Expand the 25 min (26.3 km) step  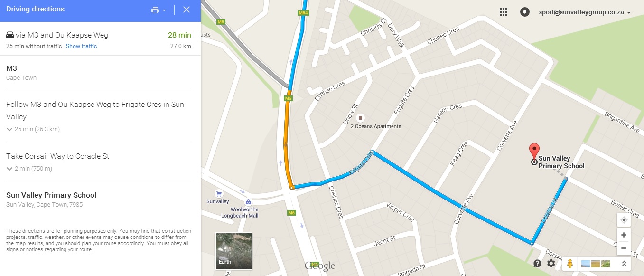(33, 129)
